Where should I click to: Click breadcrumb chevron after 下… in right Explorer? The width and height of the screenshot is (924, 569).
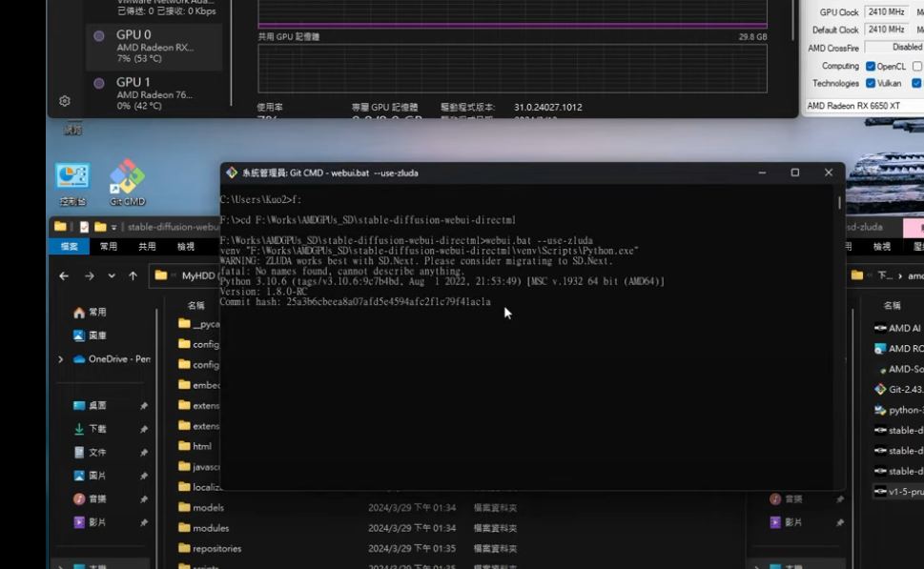pyautogui.click(x=900, y=275)
